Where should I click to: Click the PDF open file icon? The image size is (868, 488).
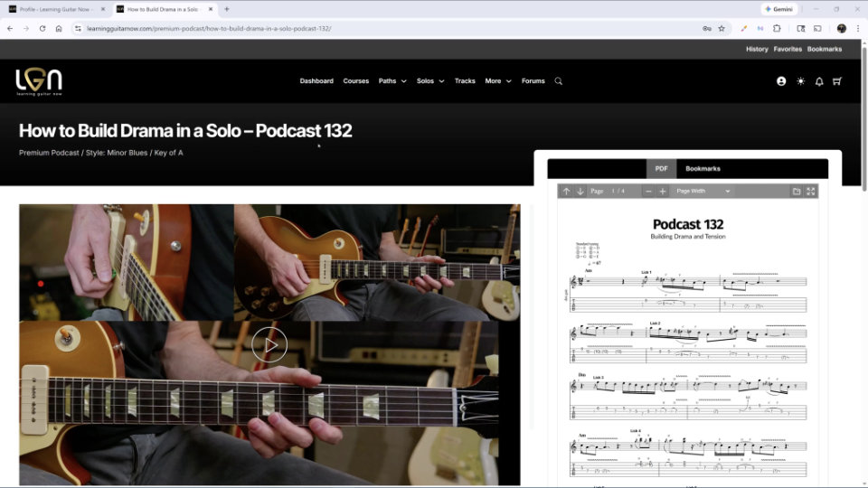coord(797,192)
